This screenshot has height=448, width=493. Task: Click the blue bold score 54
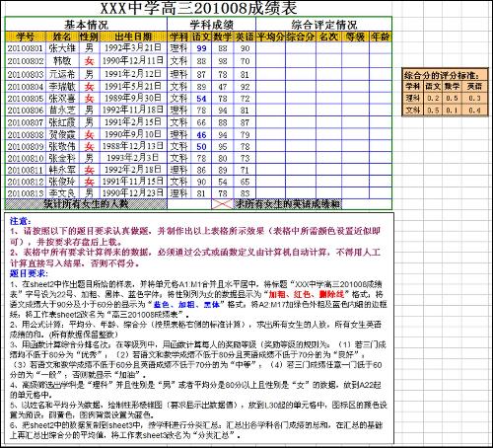tap(201, 99)
